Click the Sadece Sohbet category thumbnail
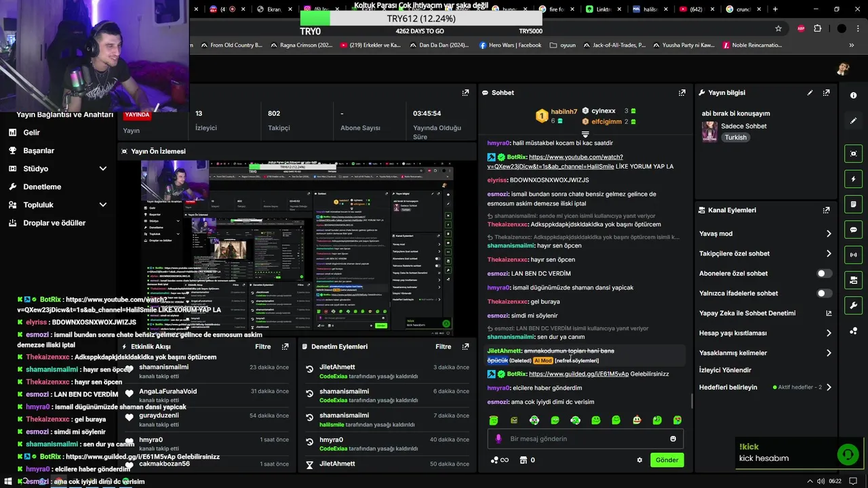Image resolution: width=868 pixels, height=488 pixels. (709, 131)
